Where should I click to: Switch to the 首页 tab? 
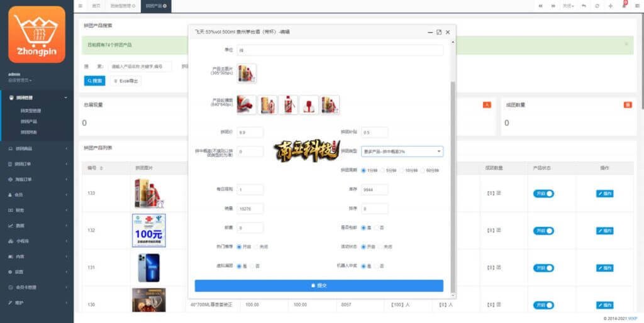point(96,6)
